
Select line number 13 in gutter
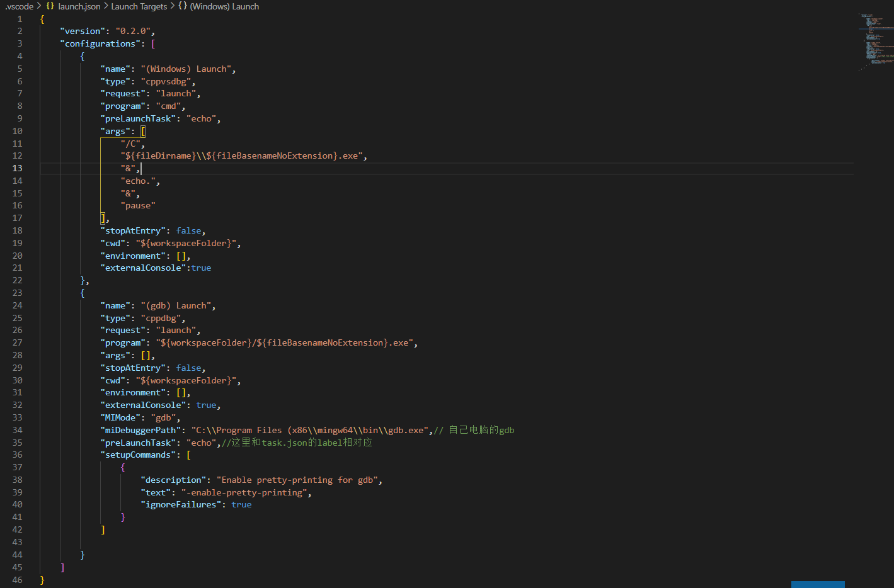click(17, 168)
